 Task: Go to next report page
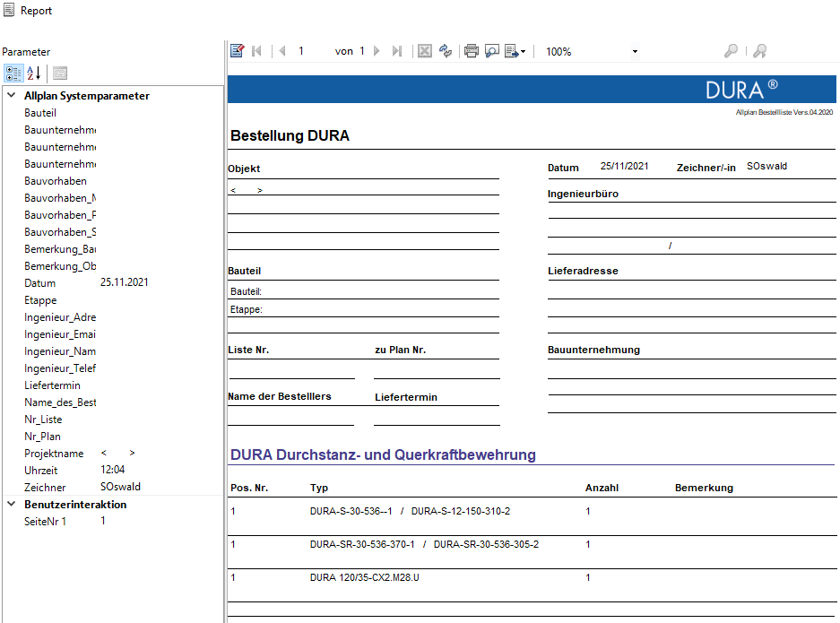click(x=377, y=51)
